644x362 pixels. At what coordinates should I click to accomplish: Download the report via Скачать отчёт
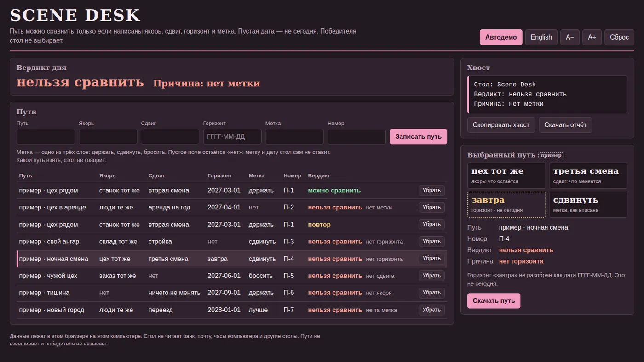(x=565, y=125)
